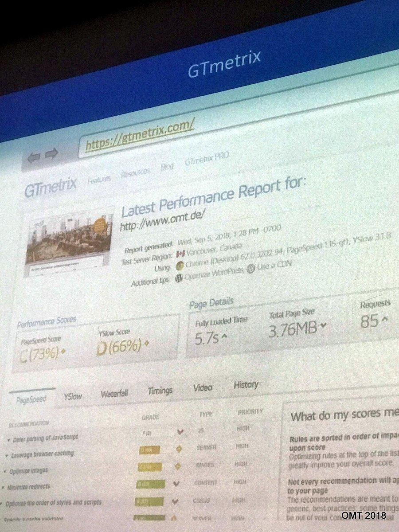Click the browser back arrow
The height and width of the screenshot is (532, 399).
(34, 156)
